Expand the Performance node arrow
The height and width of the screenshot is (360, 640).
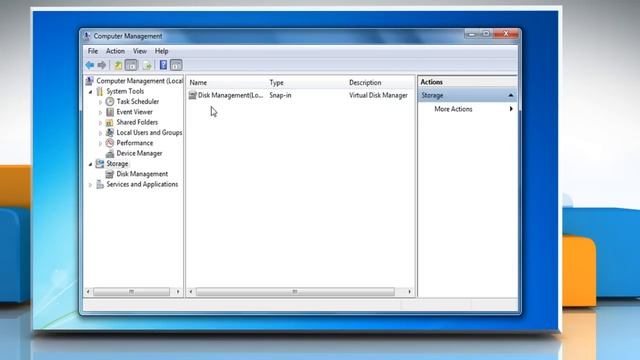click(100, 143)
